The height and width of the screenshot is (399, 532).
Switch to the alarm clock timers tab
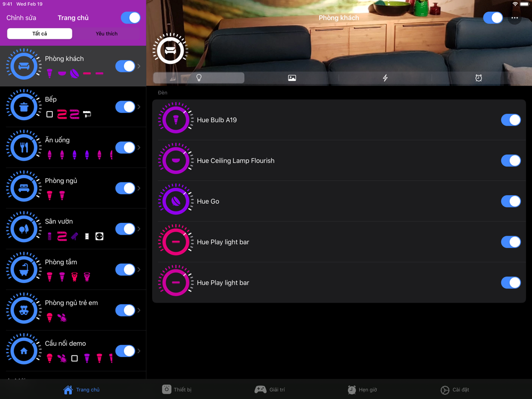478,78
